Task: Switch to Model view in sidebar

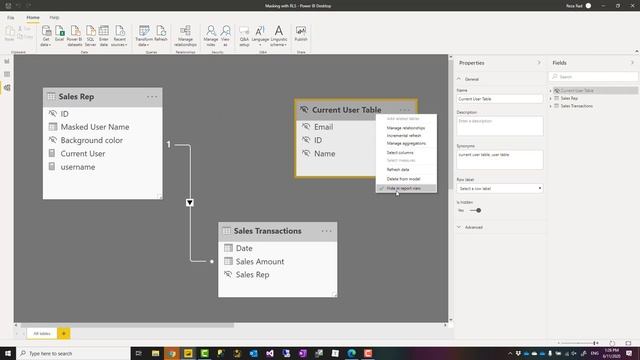Action: 7,88
